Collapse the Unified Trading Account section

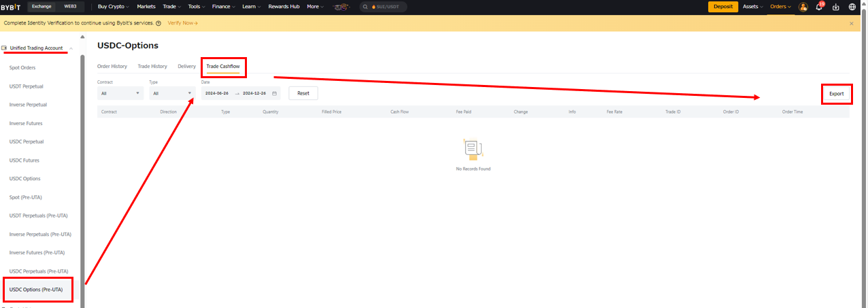coord(71,48)
